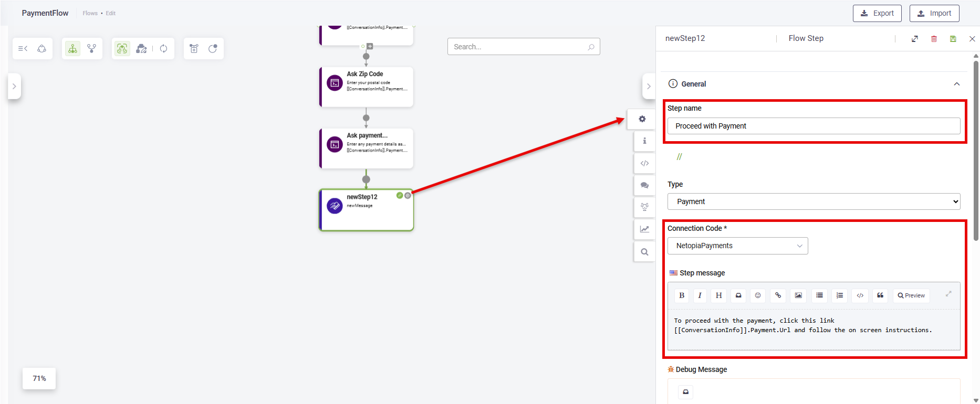980x404 pixels.
Task: Click the Export button
Action: pyautogui.click(x=877, y=13)
